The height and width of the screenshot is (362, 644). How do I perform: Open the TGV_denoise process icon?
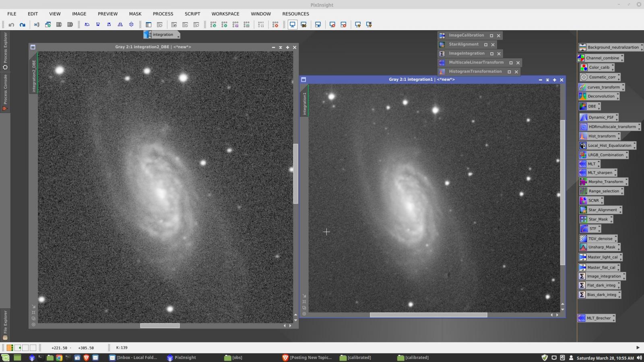(598, 239)
